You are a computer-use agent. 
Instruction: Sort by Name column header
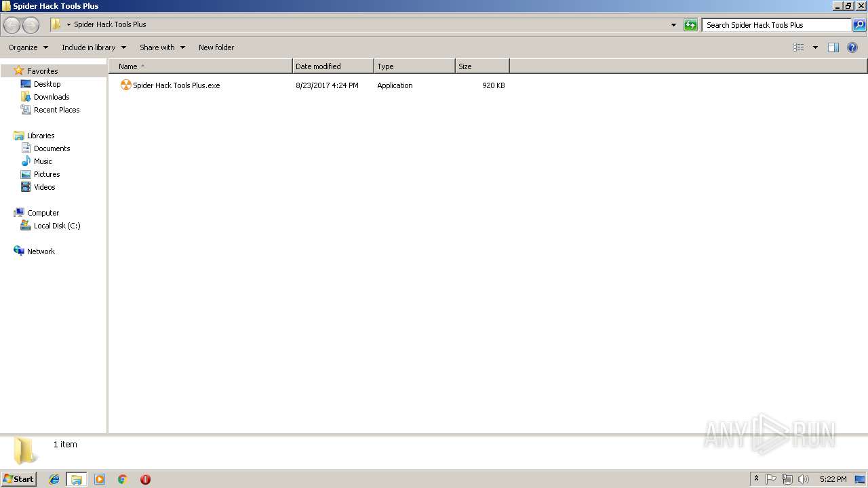tap(201, 66)
